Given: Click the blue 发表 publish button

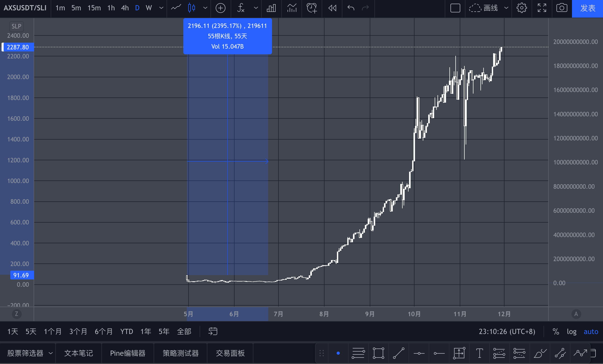Looking at the screenshot, I should pyautogui.click(x=587, y=9).
